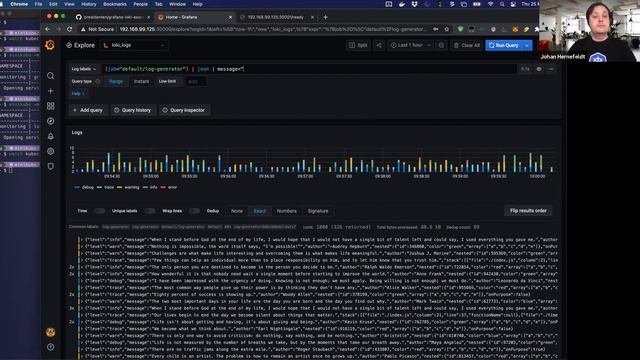Bookmark this page with the star icon
Image resolution: width=640 pixels, height=360 pixels.
pyautogui.click(x=447, y=29)
